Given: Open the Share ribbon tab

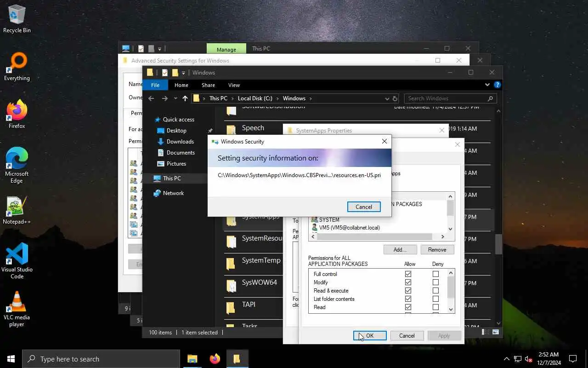Looking at the screenshot, I should [208, 85].
